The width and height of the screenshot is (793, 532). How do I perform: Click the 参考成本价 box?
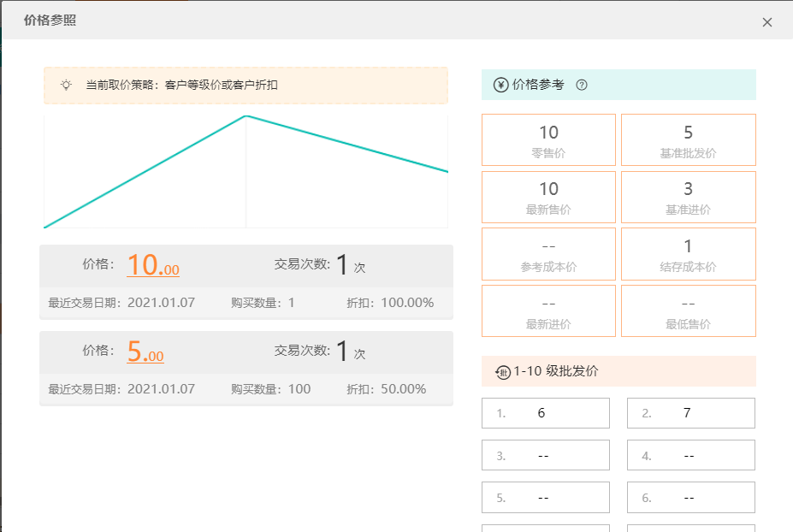pyautogui.click(x=548, y=254)
